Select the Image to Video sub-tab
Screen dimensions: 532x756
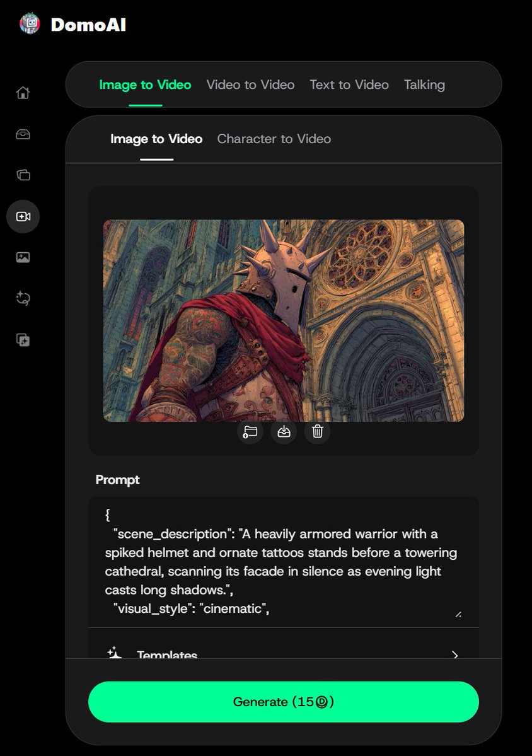[156, 139]
